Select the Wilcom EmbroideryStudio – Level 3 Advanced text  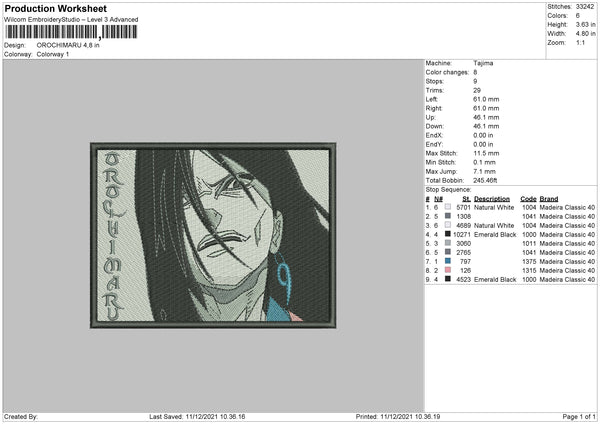click(71, 20)
